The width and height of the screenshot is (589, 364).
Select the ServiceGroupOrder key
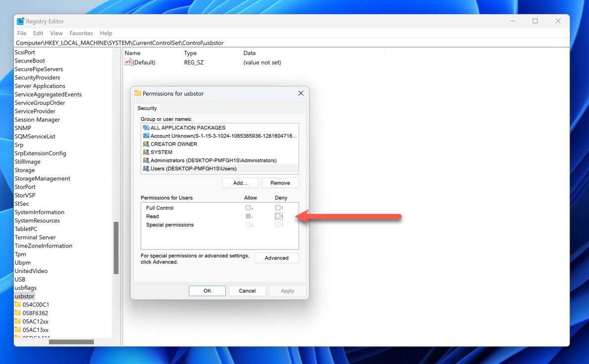pos(40,103)
